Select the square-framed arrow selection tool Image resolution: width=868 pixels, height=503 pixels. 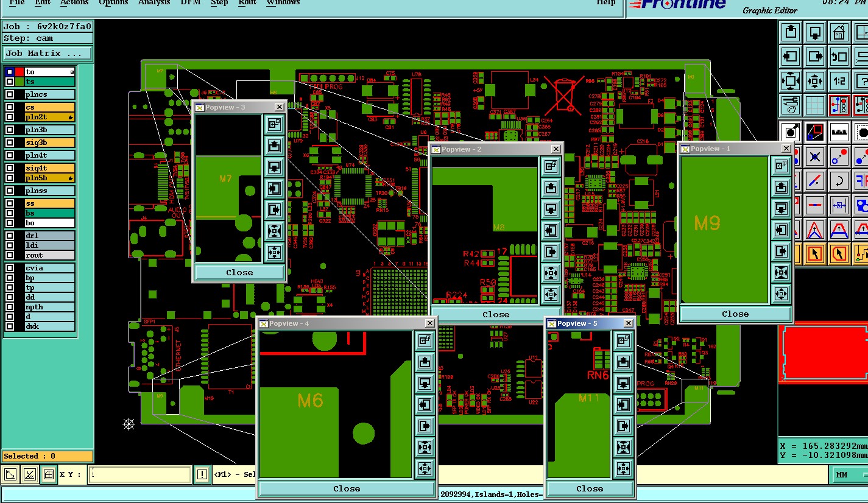[815, 253]
